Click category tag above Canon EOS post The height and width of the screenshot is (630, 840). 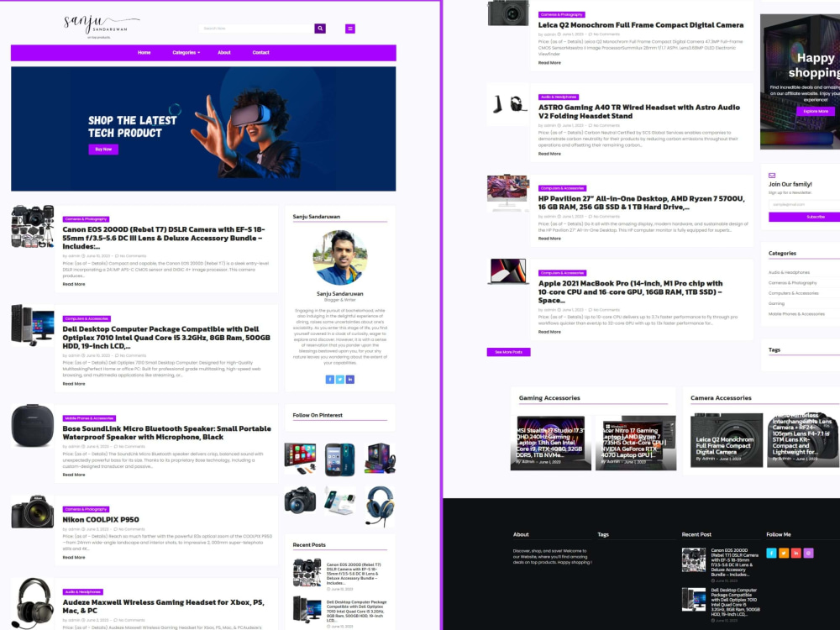pyautogui.click(x=86, y=219)
